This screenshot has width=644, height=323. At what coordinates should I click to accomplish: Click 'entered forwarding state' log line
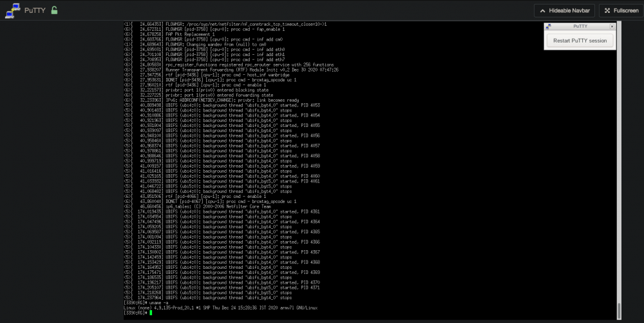(x=198, y=95)
